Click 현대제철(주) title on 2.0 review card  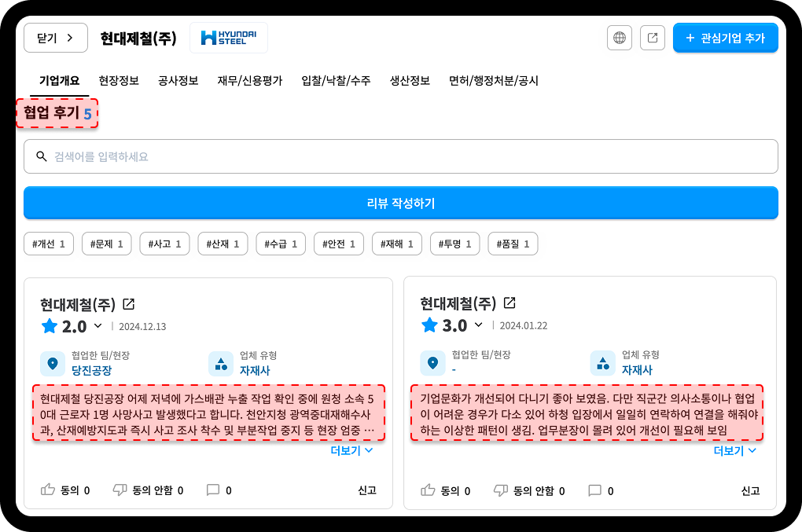coord(79,305)
